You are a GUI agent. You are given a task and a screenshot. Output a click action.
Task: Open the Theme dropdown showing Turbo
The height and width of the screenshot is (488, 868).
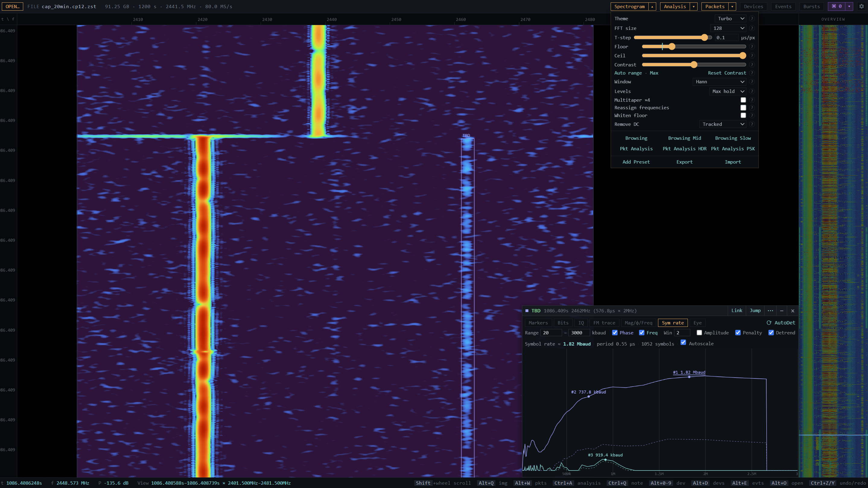730,18
